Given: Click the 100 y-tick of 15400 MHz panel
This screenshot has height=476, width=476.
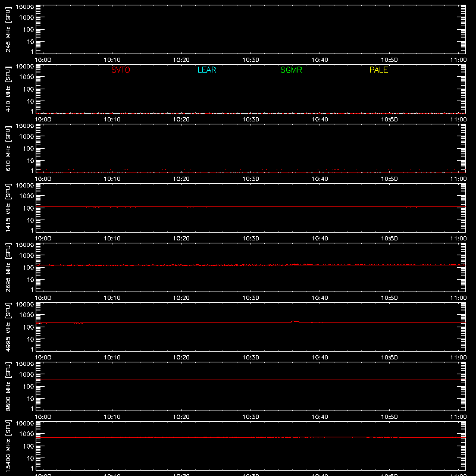Looking at the screenshot, I should pos(29,446).
